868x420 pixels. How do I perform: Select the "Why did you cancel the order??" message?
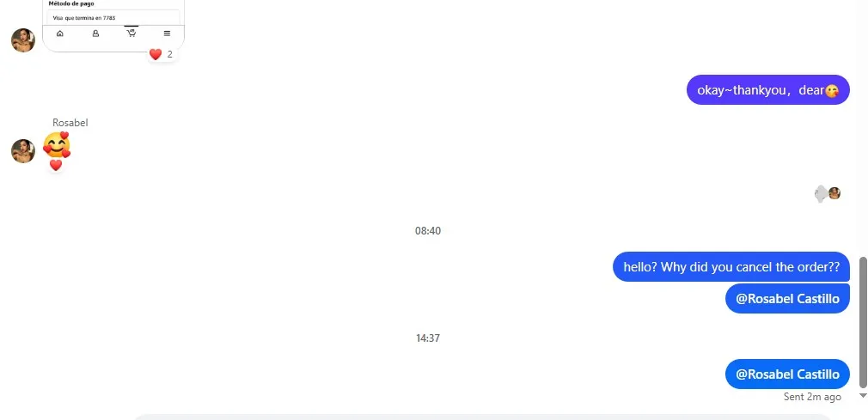[x=730, y=267]
